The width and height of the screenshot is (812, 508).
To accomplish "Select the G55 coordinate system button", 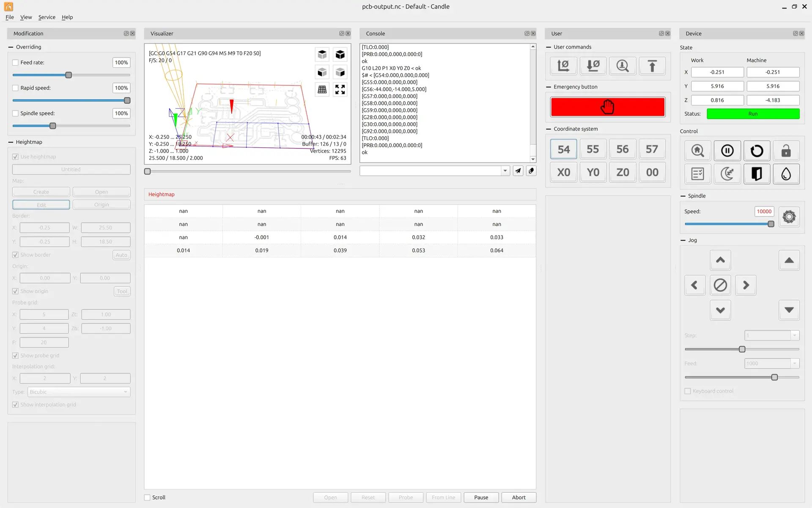I will pyautogui.click(x=593, y=149).
